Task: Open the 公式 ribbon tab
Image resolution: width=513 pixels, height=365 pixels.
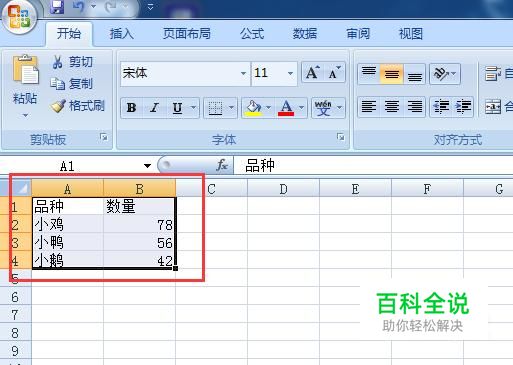Action: [x=252, y=34]
